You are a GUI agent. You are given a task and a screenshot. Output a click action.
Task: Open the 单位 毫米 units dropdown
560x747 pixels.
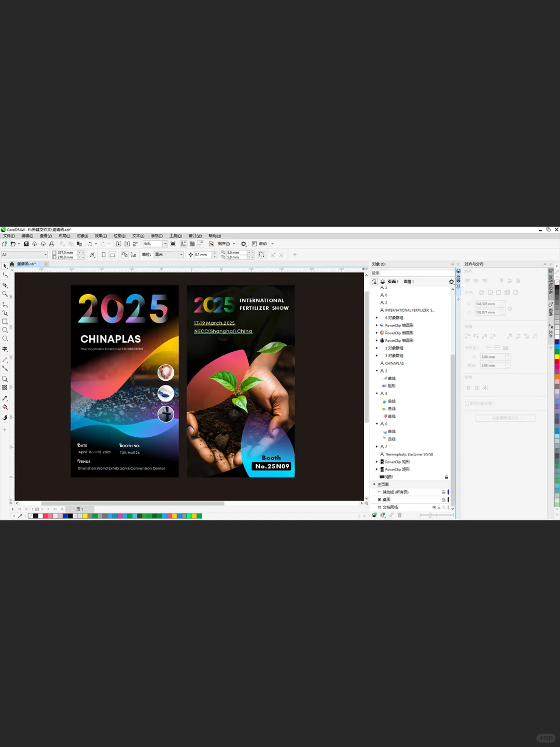click(181, 255)
